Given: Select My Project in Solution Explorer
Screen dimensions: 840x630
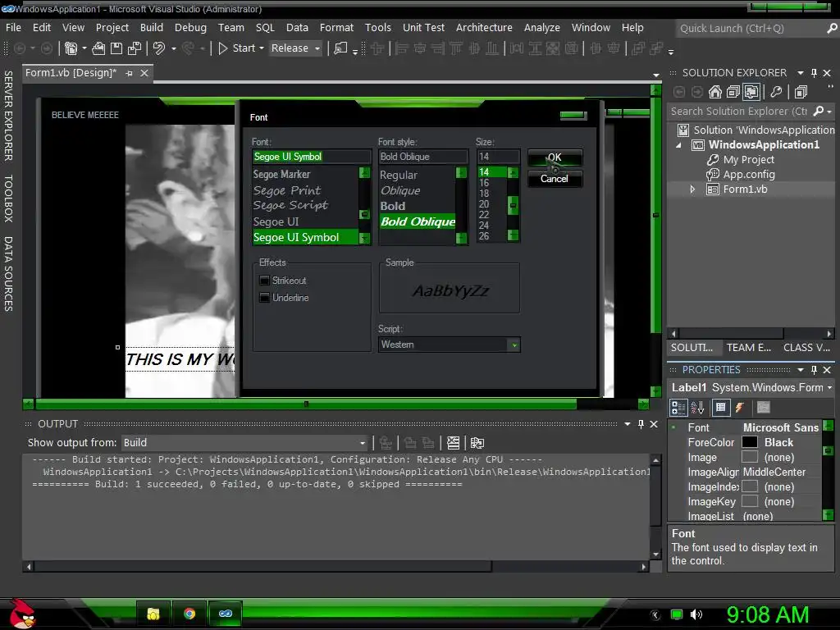Looking at the screenshot, I should point(748,160).
